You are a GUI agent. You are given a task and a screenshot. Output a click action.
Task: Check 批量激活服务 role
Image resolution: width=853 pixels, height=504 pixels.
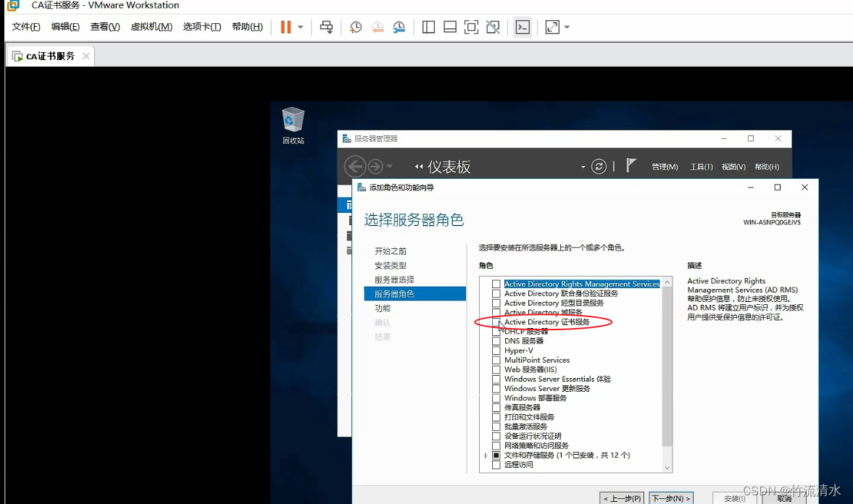tap(496, 427)
